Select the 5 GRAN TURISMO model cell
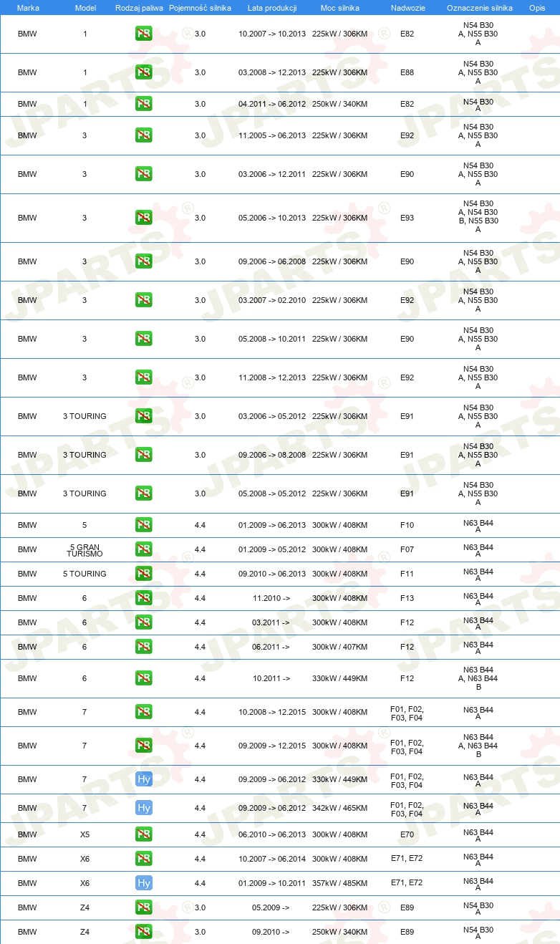The width and height of the screenshot is (560, 944). [85, 549]
